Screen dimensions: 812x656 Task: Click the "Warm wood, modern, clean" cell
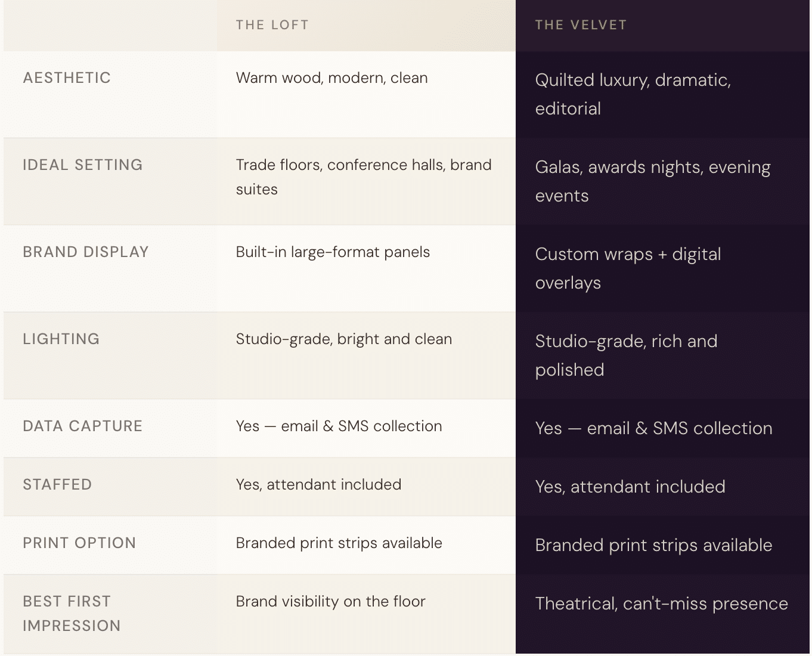coord(331,78)
